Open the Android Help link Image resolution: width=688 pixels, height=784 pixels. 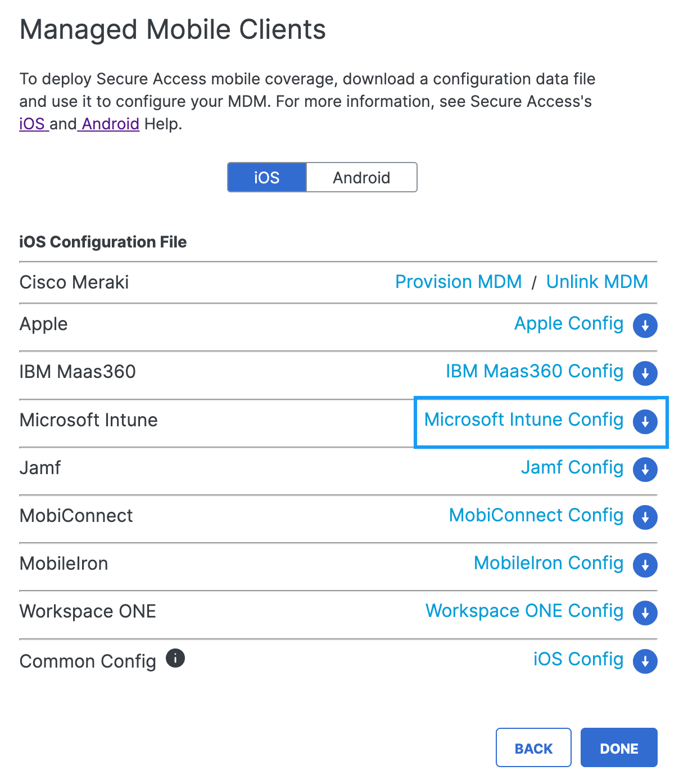pyautogui.click(x=111, y=124)
